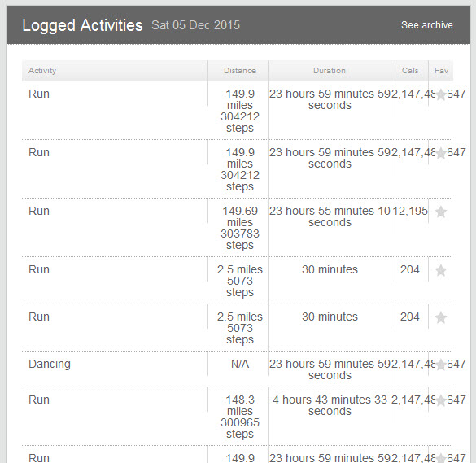Image resolution: width=476 pixels, height=463 pixels.
Task: Favorite the last partially visible Run star
Action: click(x=441, y=458)
